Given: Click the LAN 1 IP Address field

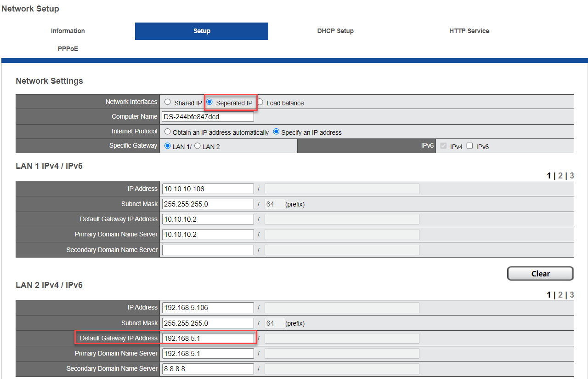Looking at the screenshot, I should tap(208, 189).
